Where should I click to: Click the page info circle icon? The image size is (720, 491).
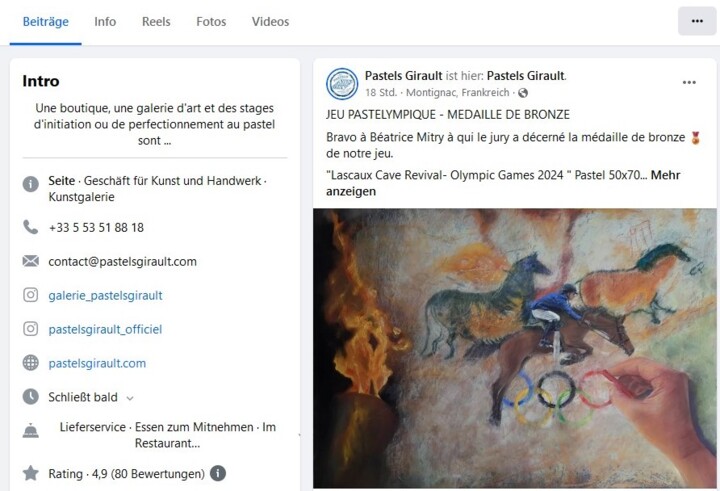click(31, 184)
